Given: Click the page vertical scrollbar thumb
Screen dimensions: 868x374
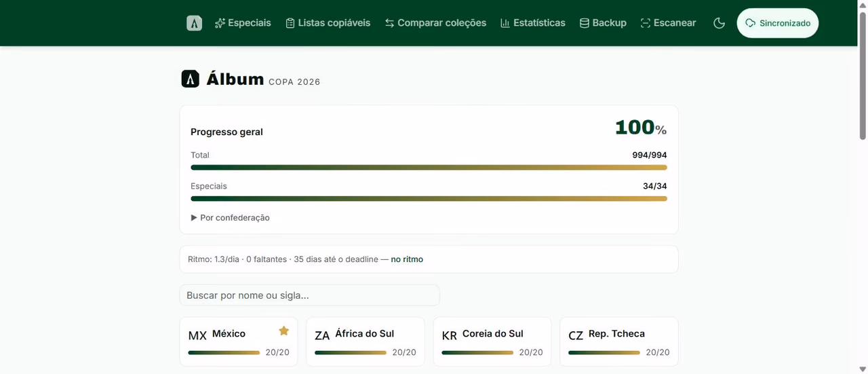Looking at the screenshot, I should pos(863,75).
